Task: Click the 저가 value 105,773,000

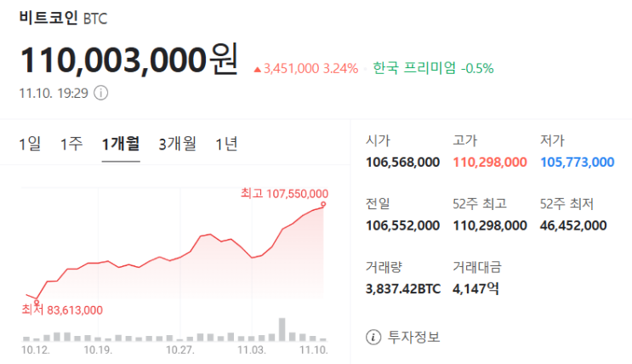Action: (x=577, y=162)
